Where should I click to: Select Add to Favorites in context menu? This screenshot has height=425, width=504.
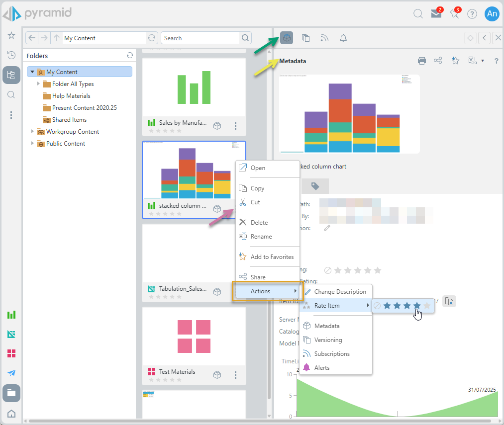tap(272, 257)
